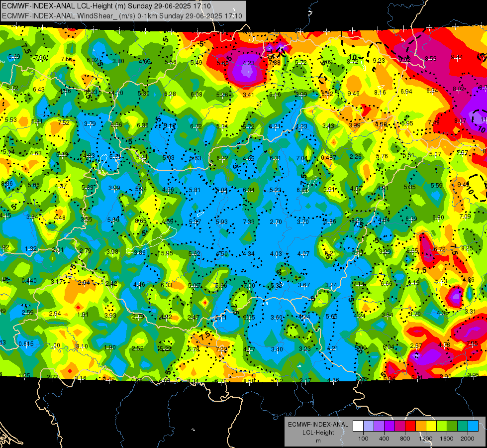Click the legend title 'ECMWF-INDEX-ANAL LCL-Height'
The height and width of the screenshot is (448, 487).
pyautogui.click(x=318, y=429)
